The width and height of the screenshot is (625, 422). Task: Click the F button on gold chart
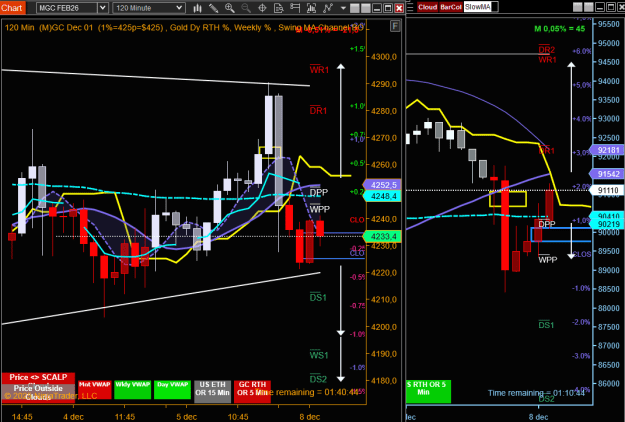click(x=395, y=26)
